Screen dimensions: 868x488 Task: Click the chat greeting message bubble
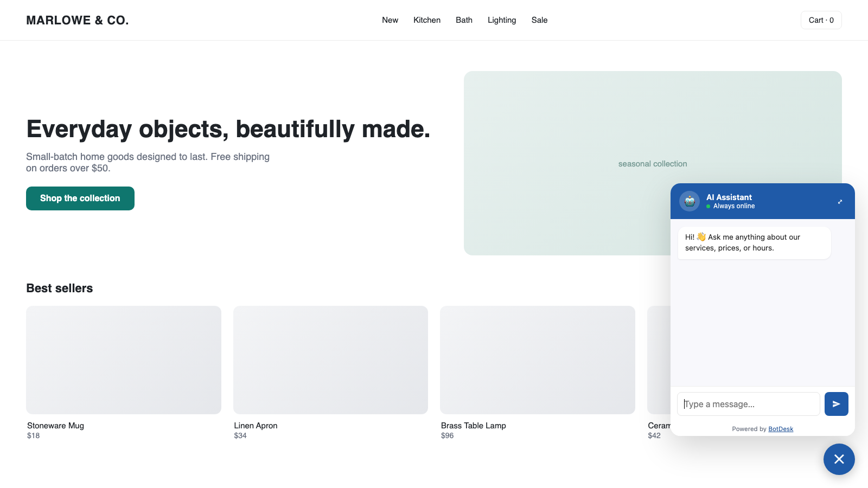[754, 243]
